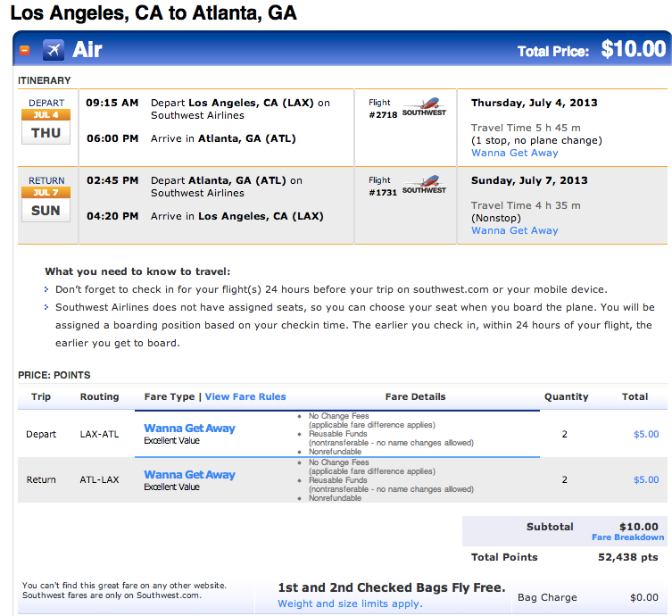The image size is (672, 616).
Task: Click the Total Points 52,438 pts value
Action: (x=627, y=557)
